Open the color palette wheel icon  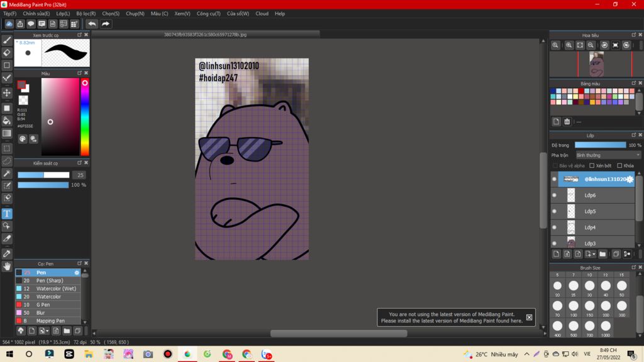(x=23, y=139)
